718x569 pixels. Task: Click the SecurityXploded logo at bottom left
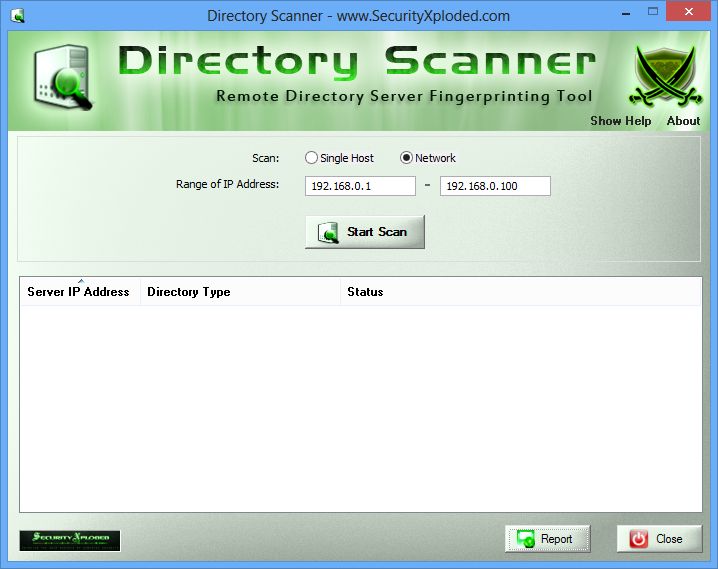point(70,541)
